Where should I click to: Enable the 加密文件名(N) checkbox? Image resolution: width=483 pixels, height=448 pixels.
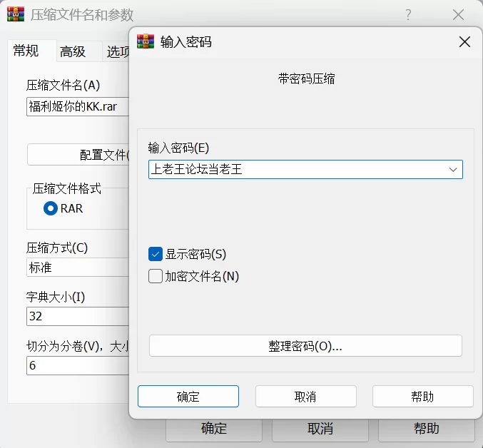[156, 276]
